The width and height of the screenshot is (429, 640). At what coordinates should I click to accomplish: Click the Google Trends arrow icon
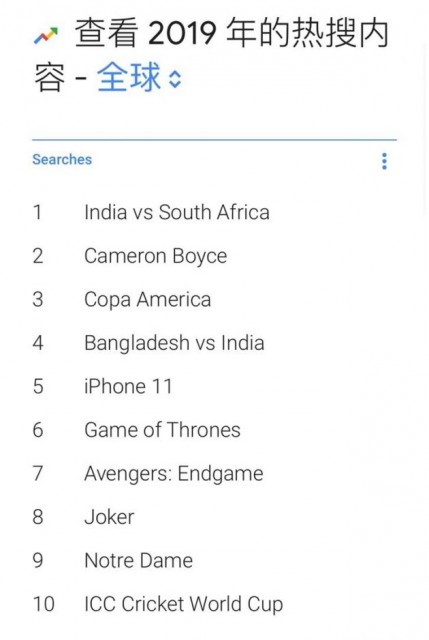[46, 35]
